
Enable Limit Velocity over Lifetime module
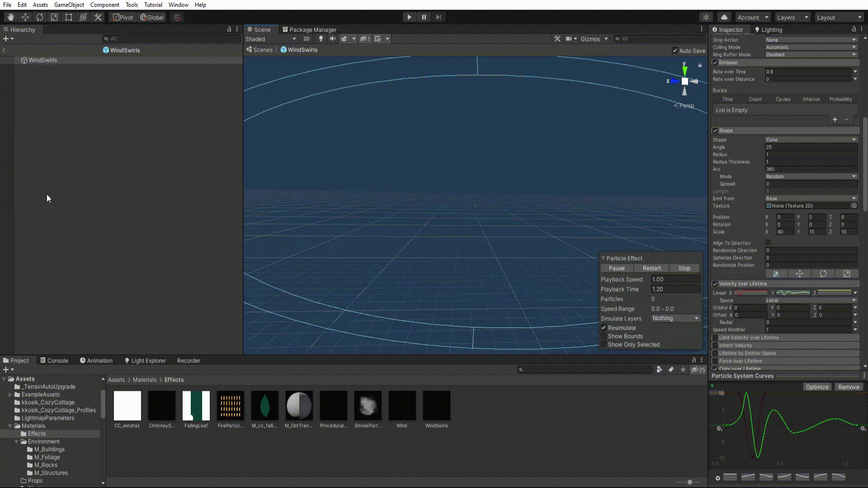[715, 338]
